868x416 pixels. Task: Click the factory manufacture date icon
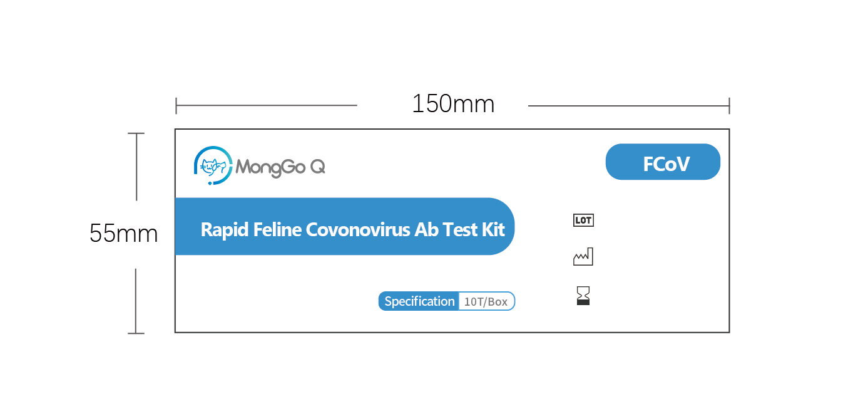[583, 257]
